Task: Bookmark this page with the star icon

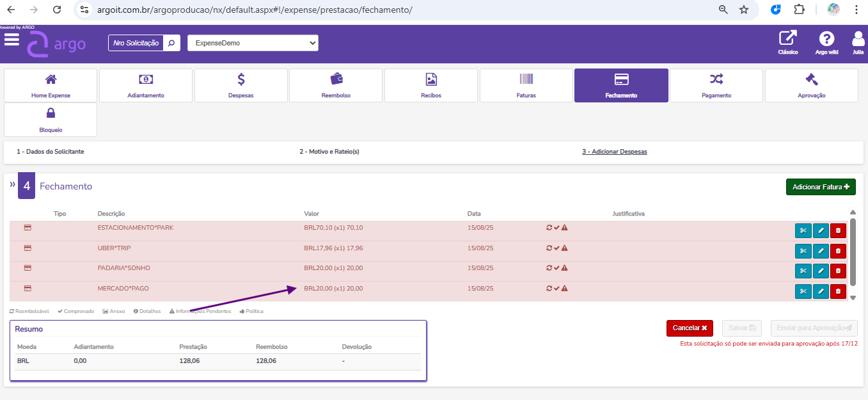Action: tap(744, 10)
